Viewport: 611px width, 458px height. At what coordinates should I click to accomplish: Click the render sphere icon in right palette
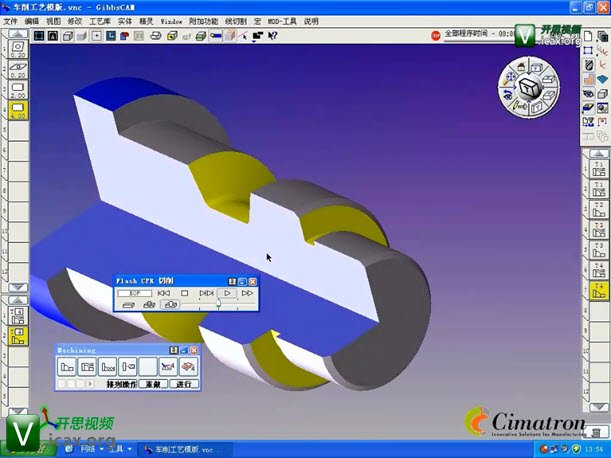pyautogui.click(x=602, y=108)
